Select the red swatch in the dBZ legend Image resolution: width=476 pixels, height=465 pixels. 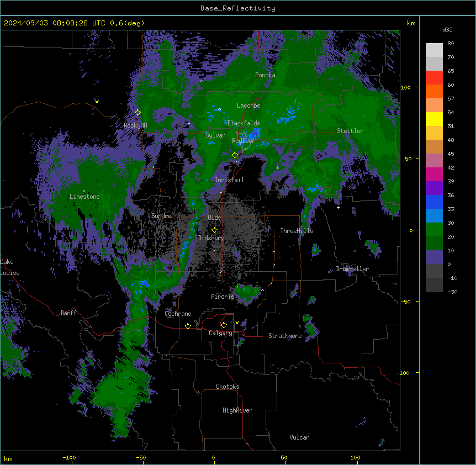(x=434, y=78)
